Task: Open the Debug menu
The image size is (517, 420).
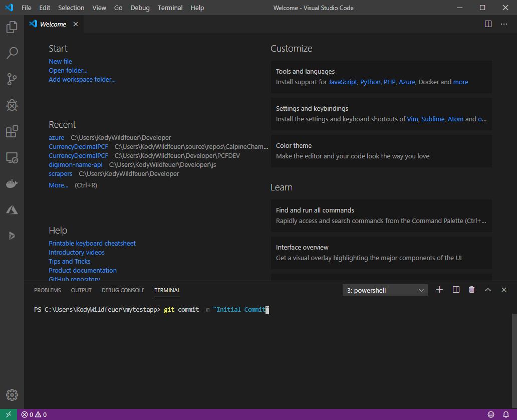Action: [x=140, y=8]
